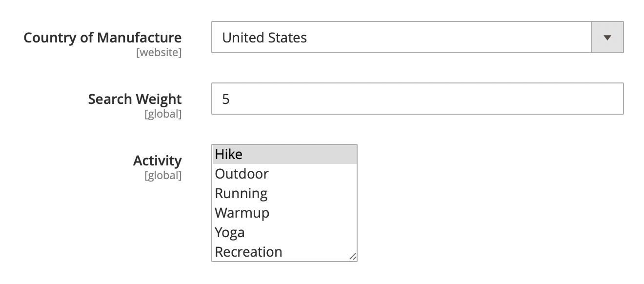Screen dimensions: 644x284
Task: Click the United States selected value
Action: [x=264, y=38]
